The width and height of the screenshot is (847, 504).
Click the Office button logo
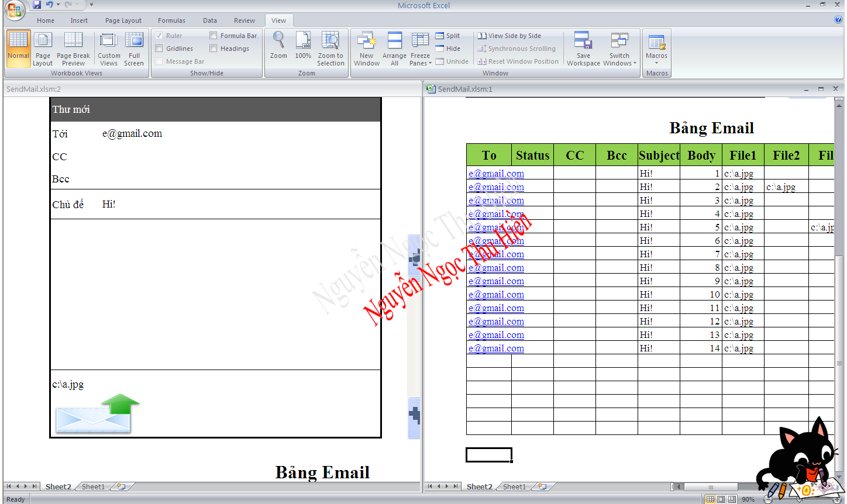(x=14, y=10)
